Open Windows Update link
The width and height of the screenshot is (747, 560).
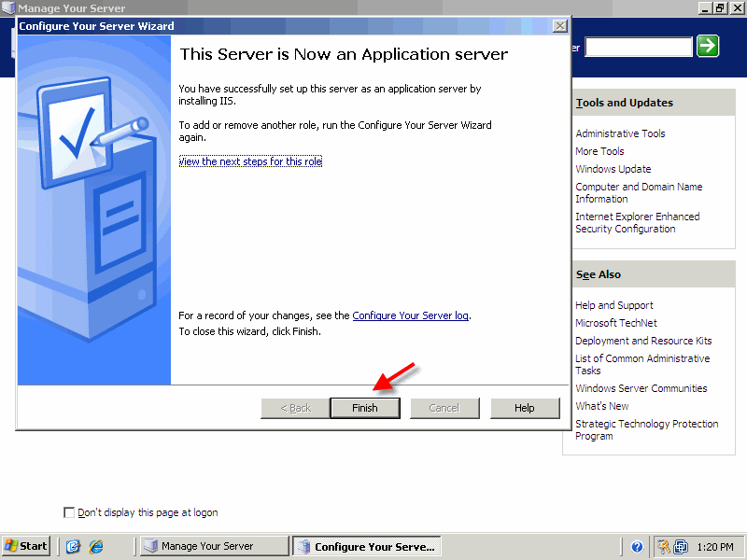click(613, 169)
